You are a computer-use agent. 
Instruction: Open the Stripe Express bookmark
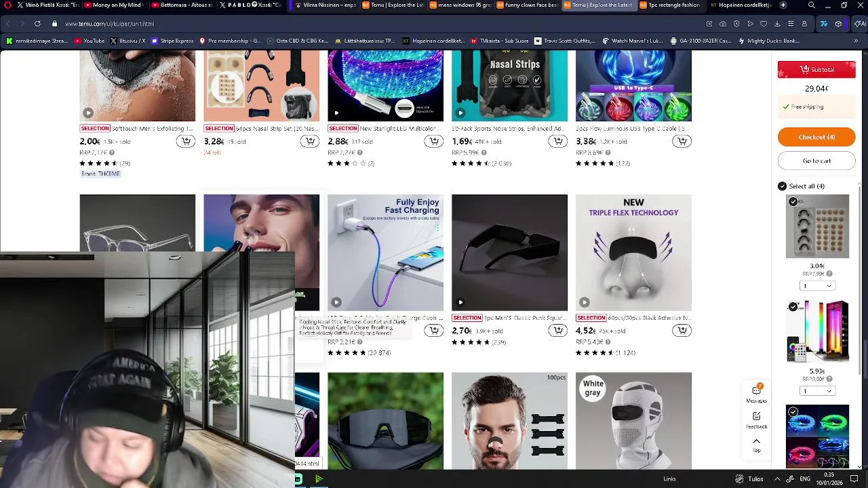pyautogui.click(x=172, y=41)
